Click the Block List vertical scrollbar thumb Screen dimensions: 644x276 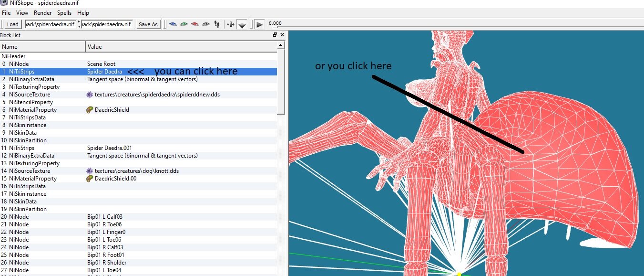click(x=281, y=82)
